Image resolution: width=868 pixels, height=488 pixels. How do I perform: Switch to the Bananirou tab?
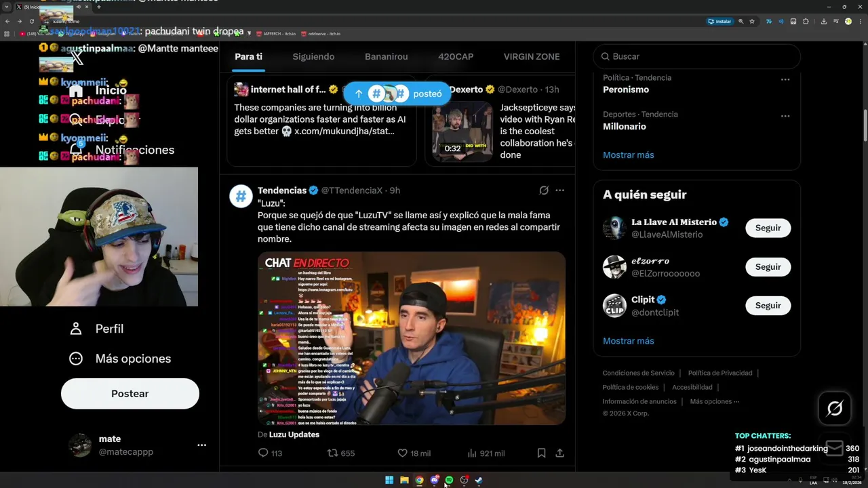387,56
